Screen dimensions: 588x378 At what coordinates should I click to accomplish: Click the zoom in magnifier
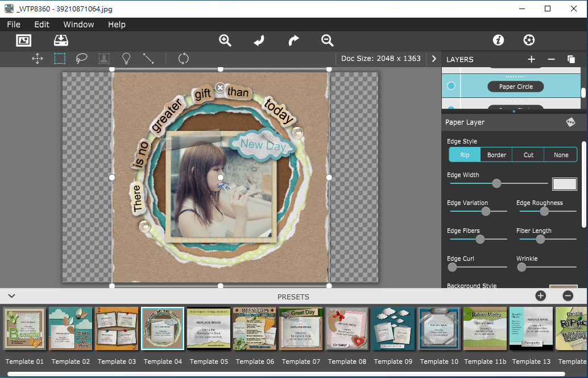(225, 40)
